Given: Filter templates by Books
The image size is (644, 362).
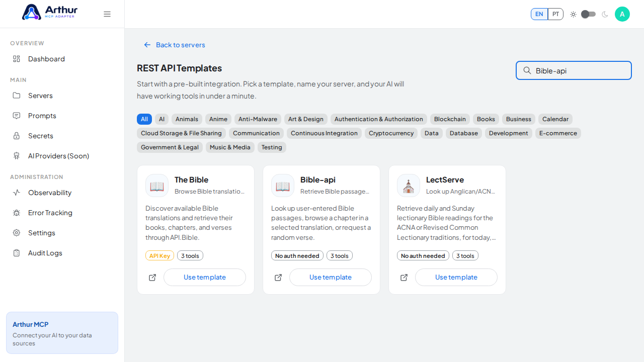Looking at the screenshot, I should point(486,119).
